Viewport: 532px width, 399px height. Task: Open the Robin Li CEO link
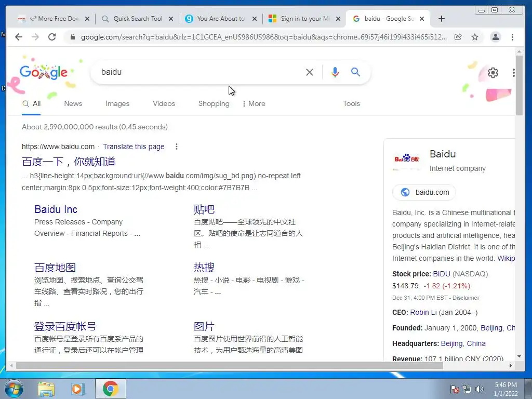pyautogui.click(x=423, y=312)
